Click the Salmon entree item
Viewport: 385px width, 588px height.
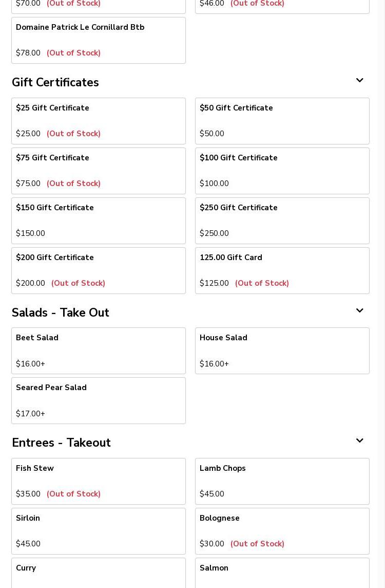point(282,573)
